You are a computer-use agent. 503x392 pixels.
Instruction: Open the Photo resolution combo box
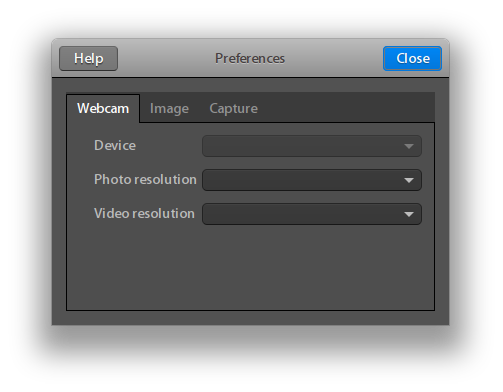(x=312, y=180)
